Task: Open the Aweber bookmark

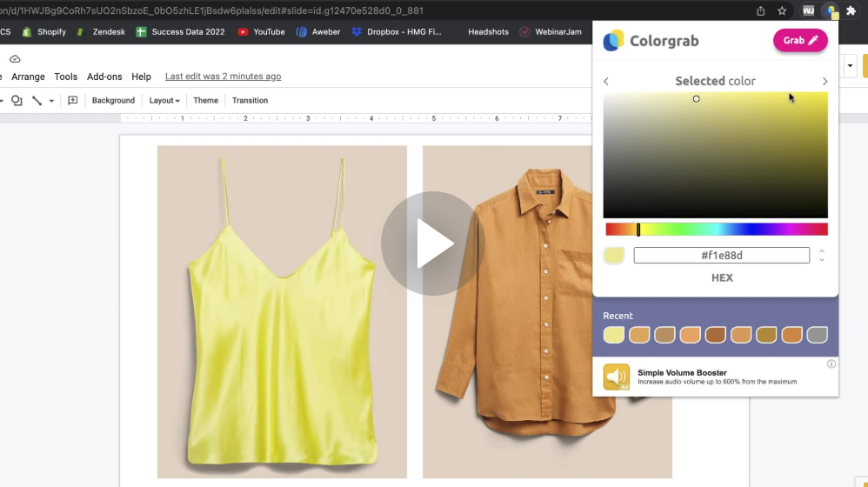Action: (x=318, y=32)
